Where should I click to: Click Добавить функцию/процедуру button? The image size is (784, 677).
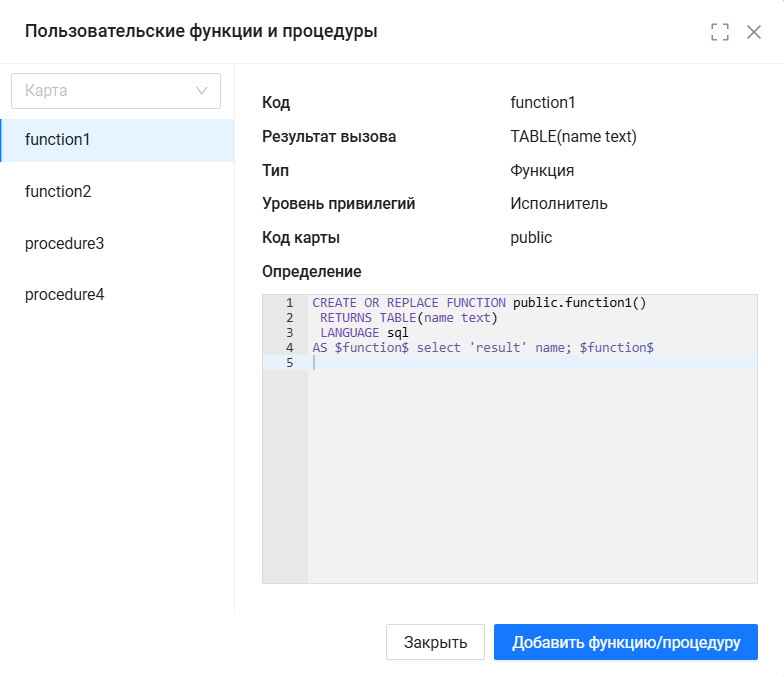pyautogui.click(x=626, y=642)
